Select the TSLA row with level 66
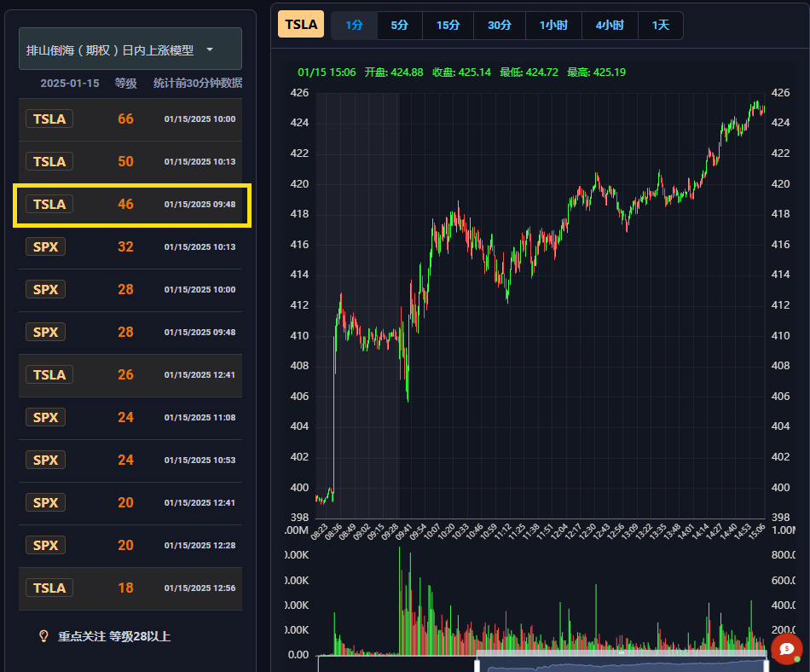Image resolution: width=810 pixels, height=672 pixels. pos(130,119)
